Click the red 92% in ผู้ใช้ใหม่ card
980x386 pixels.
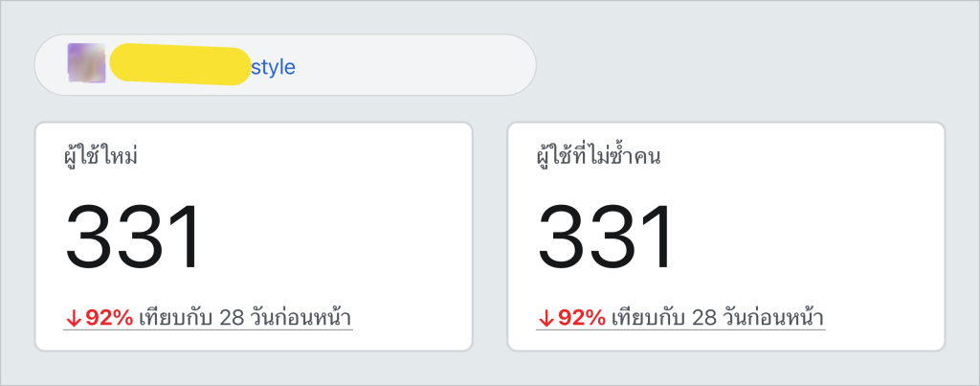(109, 318)
